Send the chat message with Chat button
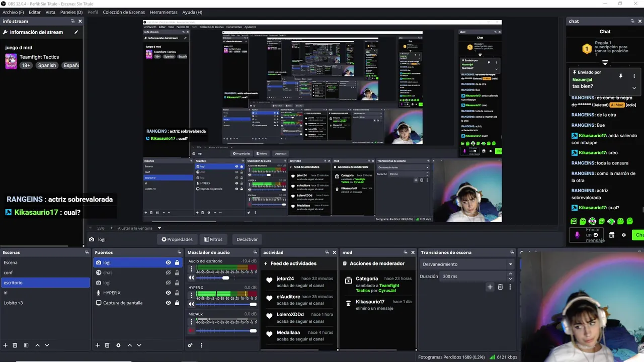The width and height of the screenshot is (644, 362). [638, 235]
